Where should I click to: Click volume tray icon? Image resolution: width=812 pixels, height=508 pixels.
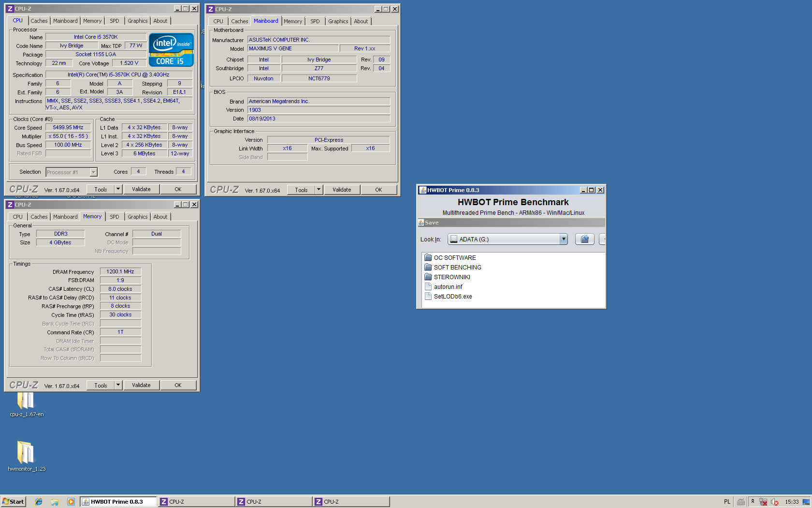coord(775,502)
